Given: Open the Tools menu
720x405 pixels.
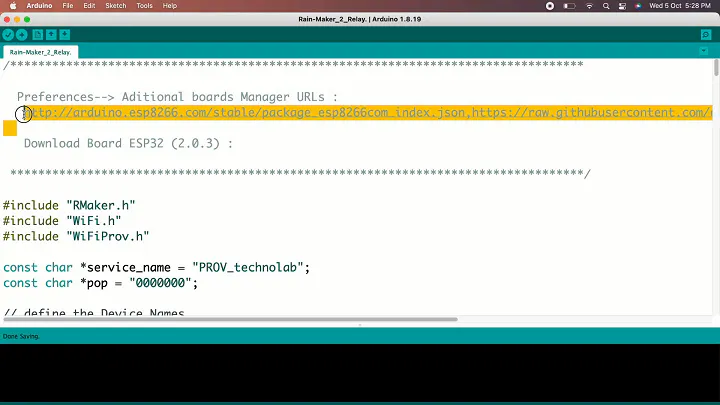Looking at the screenshot, I should coord(144,6).
